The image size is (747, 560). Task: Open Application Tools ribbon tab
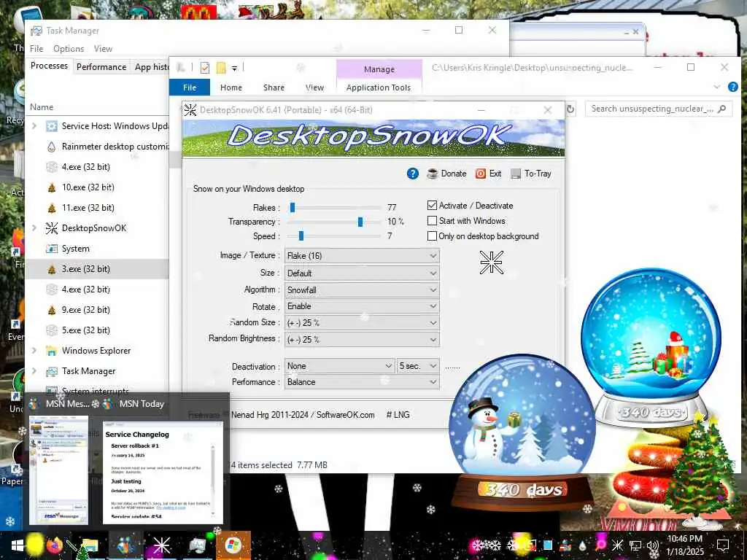click(379, 87)
